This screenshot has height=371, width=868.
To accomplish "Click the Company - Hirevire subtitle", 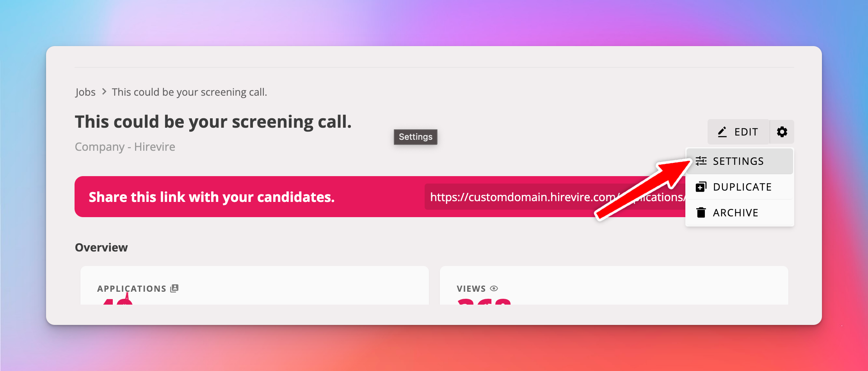I will pyautogui.click(x=125, y=147).
